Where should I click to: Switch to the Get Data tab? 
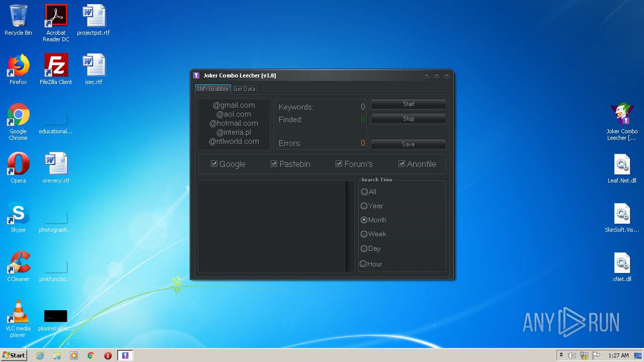click(244, 89)
